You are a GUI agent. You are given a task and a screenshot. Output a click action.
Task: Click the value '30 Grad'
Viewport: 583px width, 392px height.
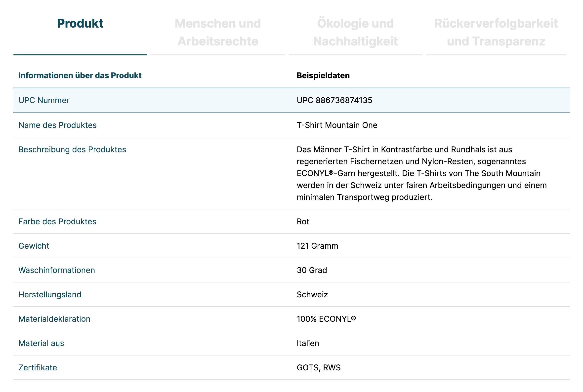tap(312, 270)
